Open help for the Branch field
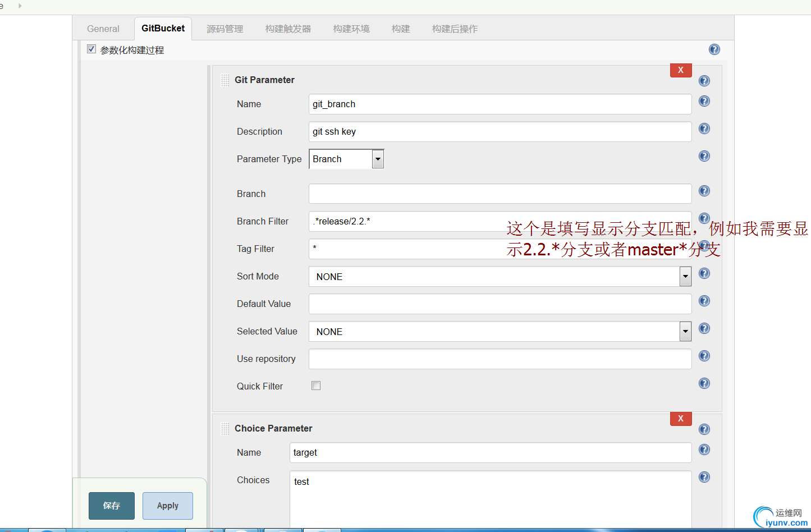The image size is (811, 532). tap(704, 191)
